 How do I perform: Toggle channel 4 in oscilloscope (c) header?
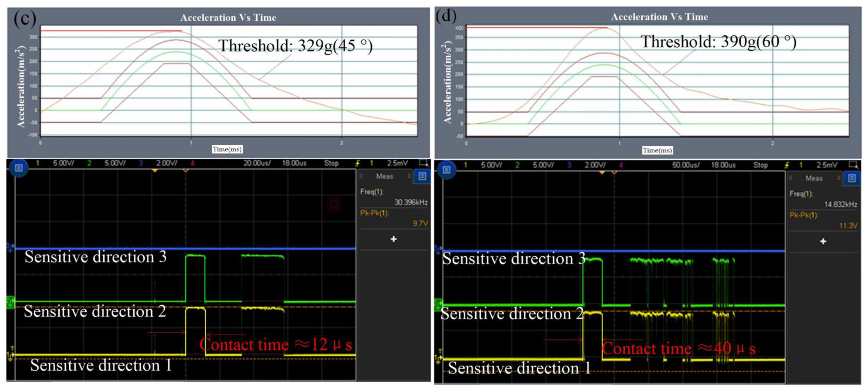point(192,163)
